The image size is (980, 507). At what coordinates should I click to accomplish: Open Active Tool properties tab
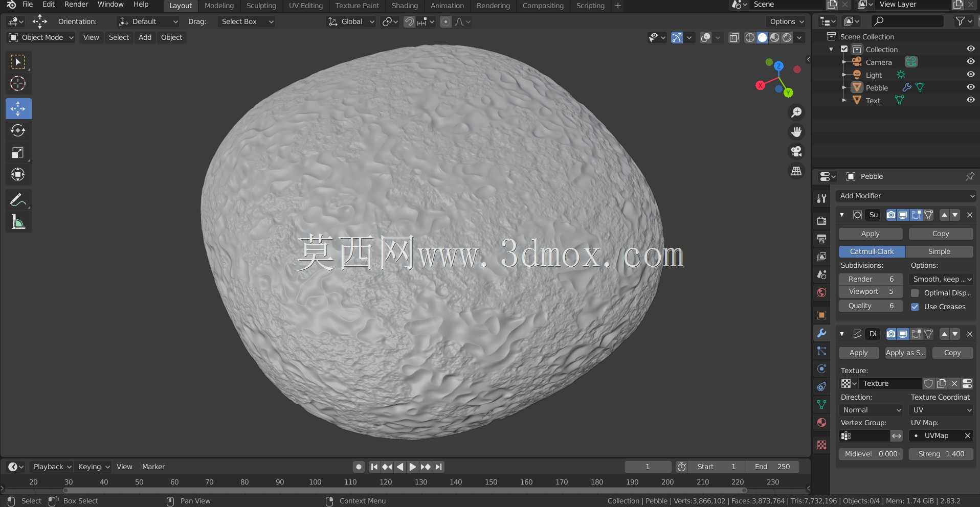[x=821, y=198]
